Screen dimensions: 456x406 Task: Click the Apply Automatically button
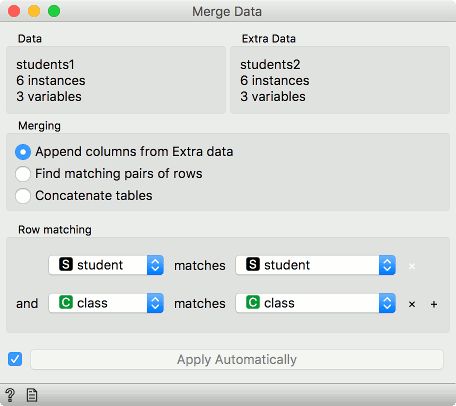tap(237, 359)
